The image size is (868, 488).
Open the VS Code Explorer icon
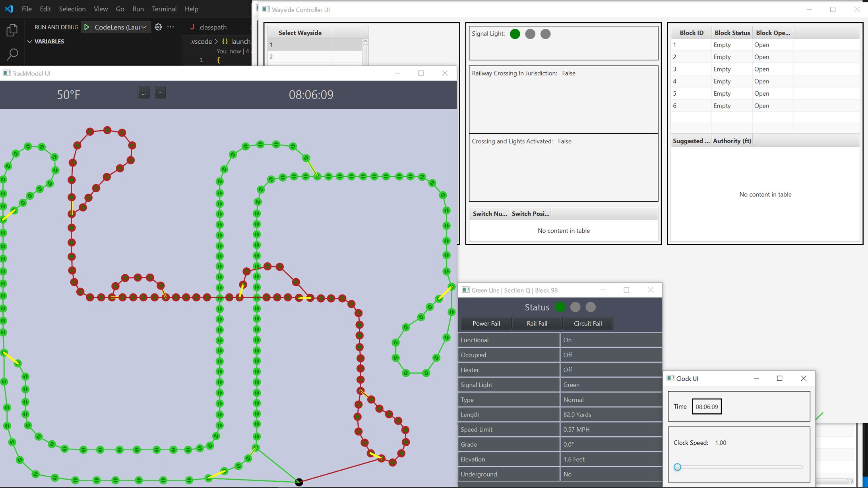click(x=12, y=30)
